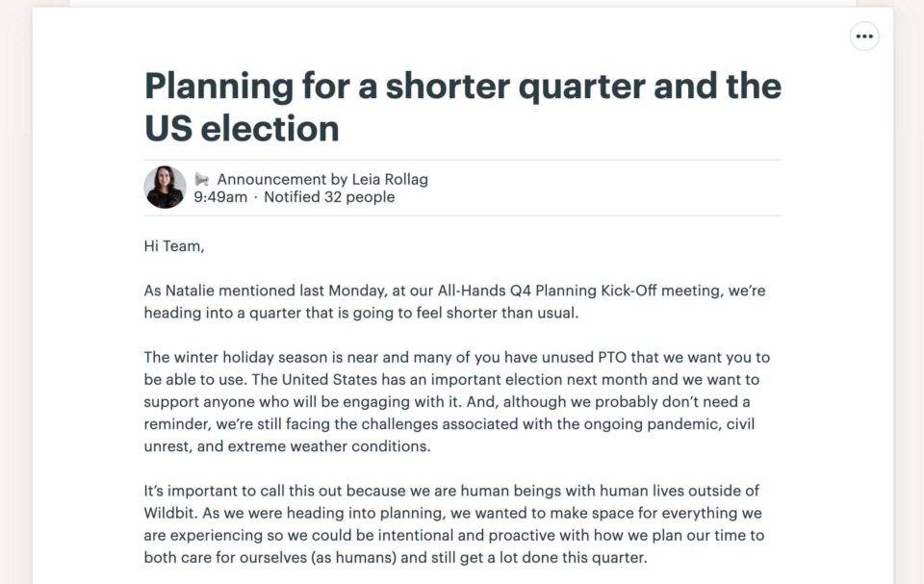Select the "Announcement by Leia Rollag" byline

[322, 179]
